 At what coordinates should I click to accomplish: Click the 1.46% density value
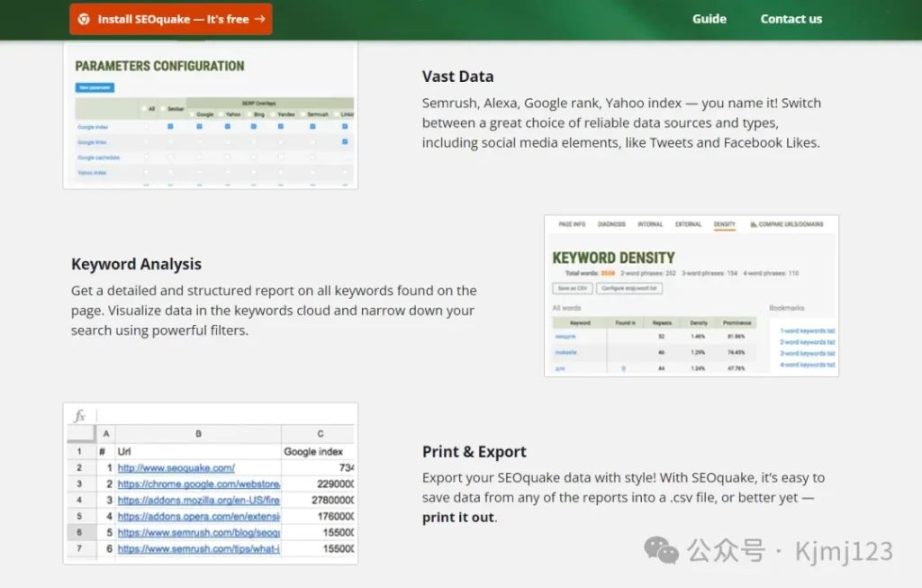[x=698, y=337]
